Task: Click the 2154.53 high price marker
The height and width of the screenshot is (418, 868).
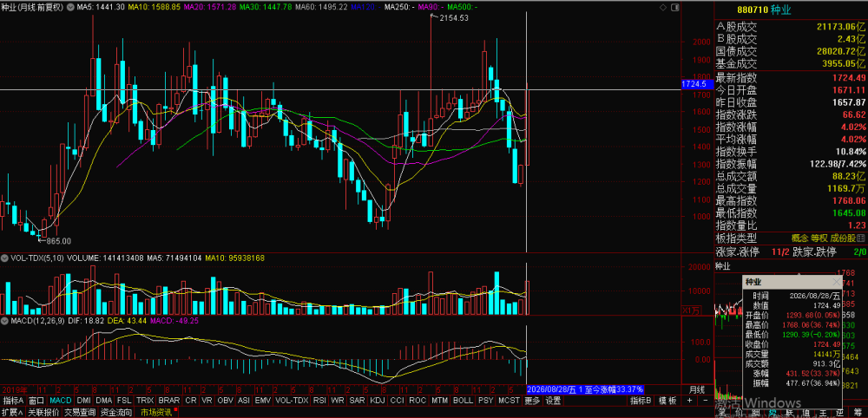Action: click(453, 17)
